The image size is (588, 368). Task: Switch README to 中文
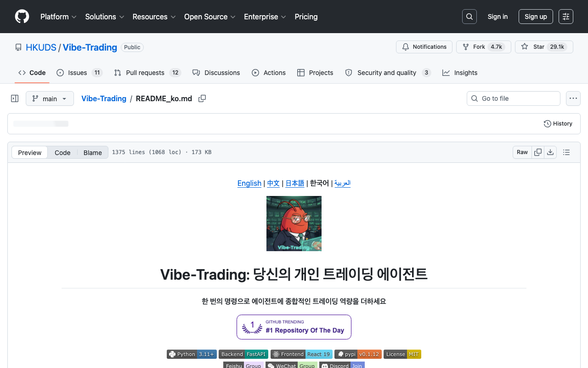pyautogui.click(x=273, y=183)
